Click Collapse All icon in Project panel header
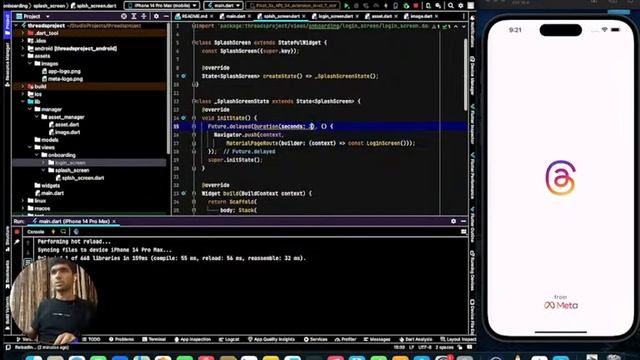Screen dimensions: 640x360 pyautogui.click(x=144, y=16)
